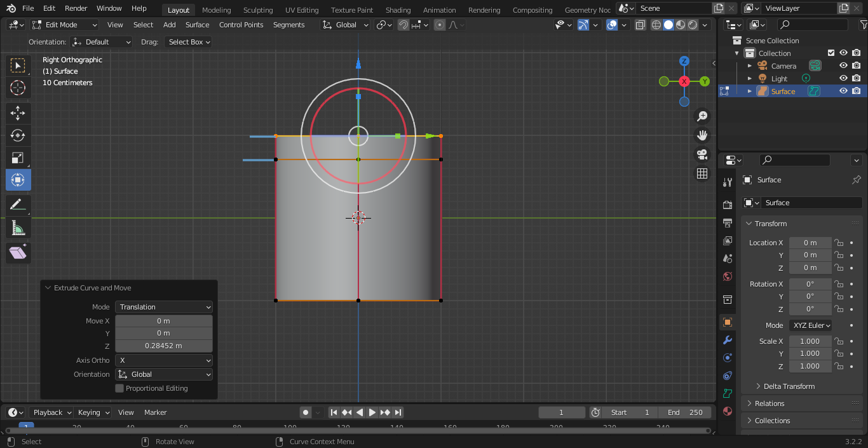Screen dimensions: 868x448
Task: Open the Render properties tab
Action: [728, 205]
